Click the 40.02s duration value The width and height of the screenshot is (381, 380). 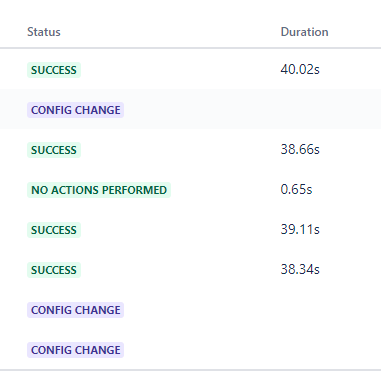pyautogui.click(x=300, y=69)
